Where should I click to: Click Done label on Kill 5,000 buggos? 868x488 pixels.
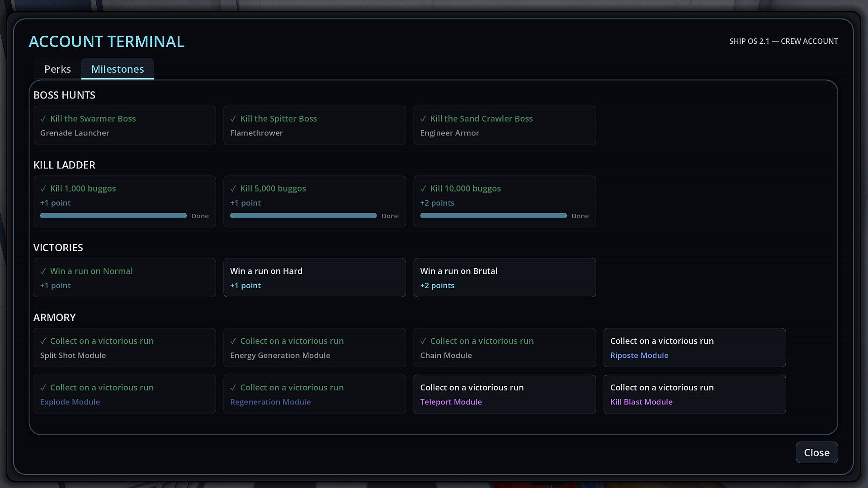point(390,216)
